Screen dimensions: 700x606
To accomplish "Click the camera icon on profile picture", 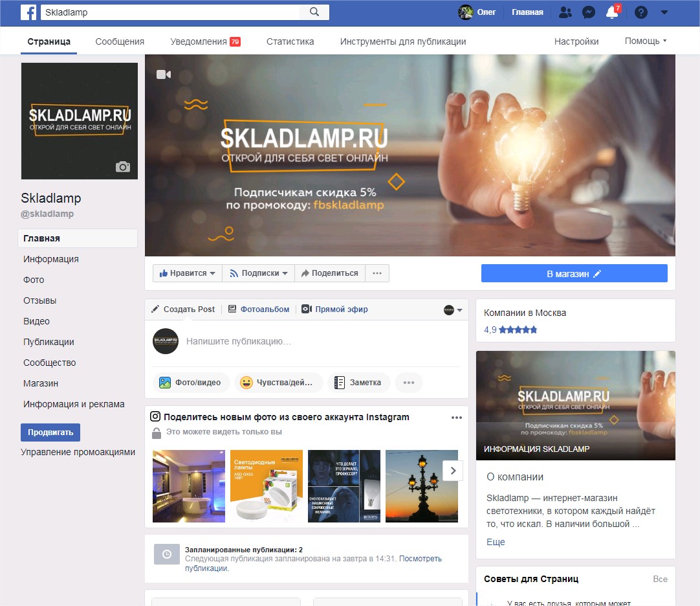I will tap(123, 166).
